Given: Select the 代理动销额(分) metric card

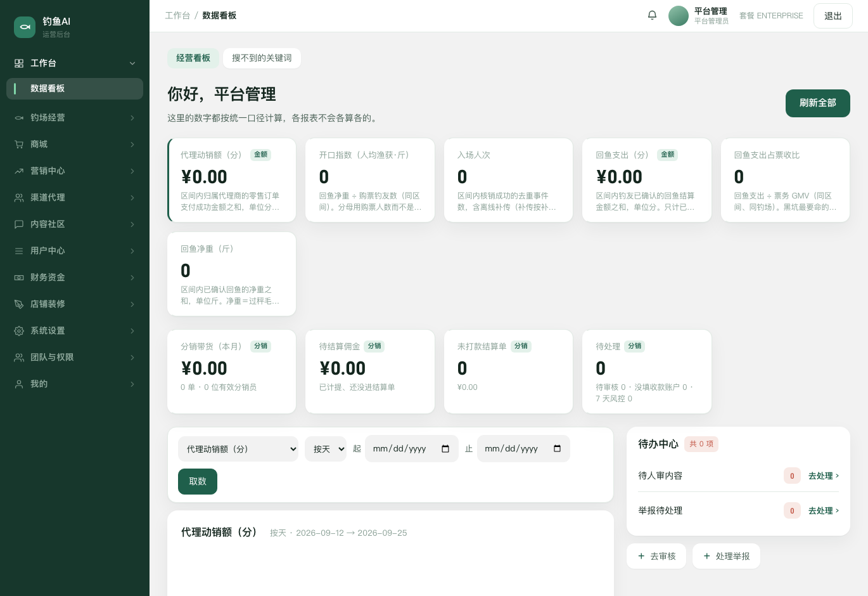Looking at the screenshot, I should coord(232,180).
